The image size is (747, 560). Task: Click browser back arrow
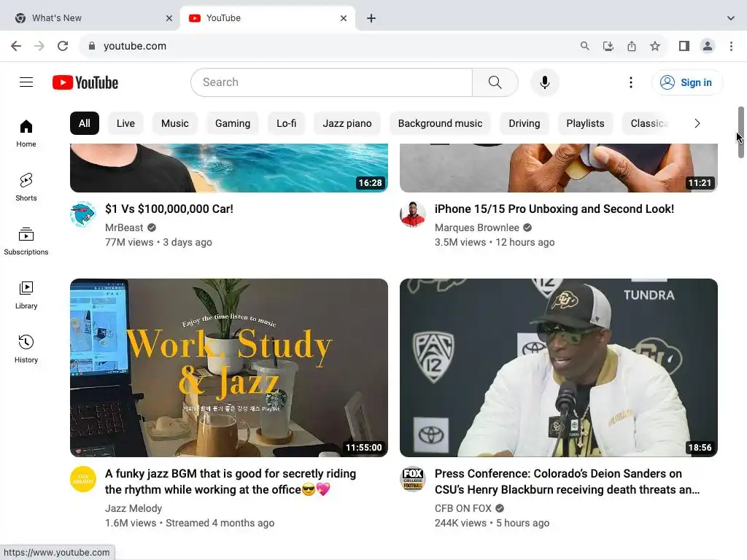click(16, 46)
